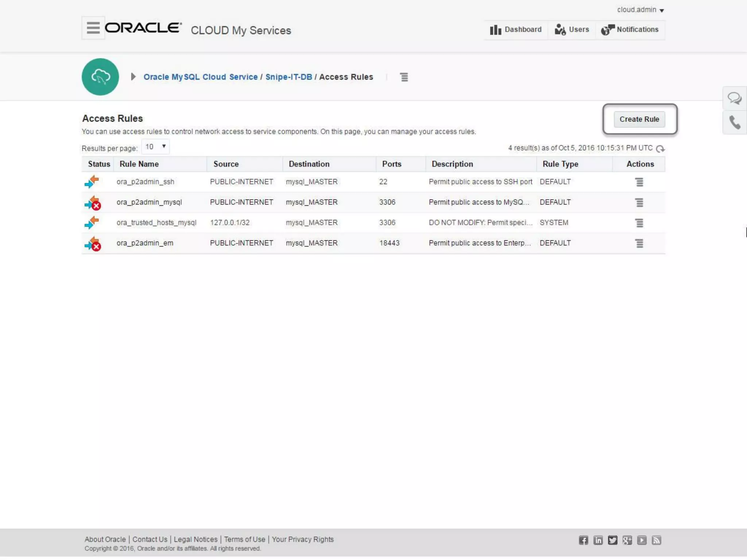Open the hamburger navigation menu beside Oracle logo
Screen dimensions: 747x560
click(93, 28)
